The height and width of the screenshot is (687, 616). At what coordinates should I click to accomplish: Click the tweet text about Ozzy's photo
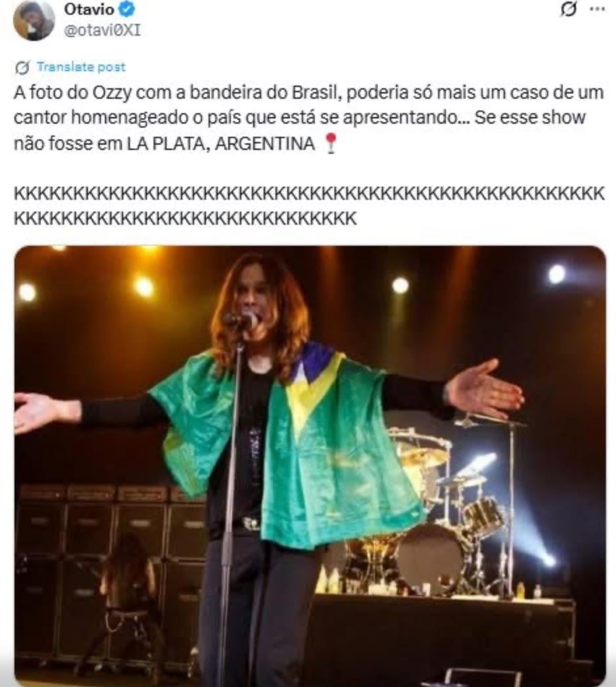click(308, 118)
